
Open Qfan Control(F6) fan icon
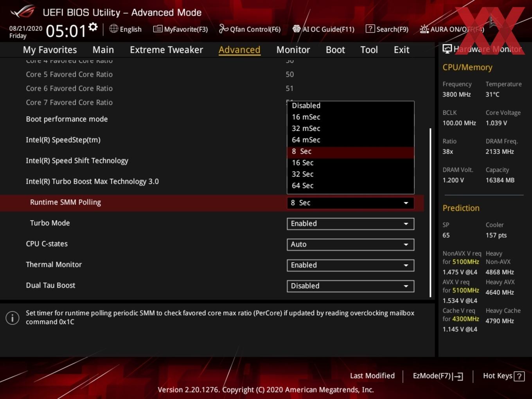coord(223,29)
